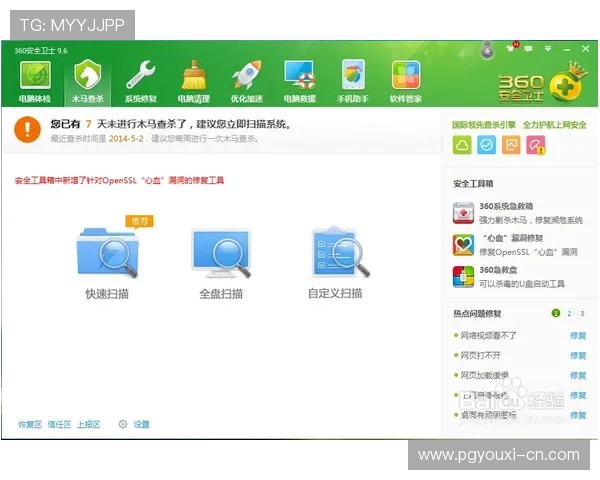
Task: Click 修复 on the last hot issue row
Action: coord(578,415)
